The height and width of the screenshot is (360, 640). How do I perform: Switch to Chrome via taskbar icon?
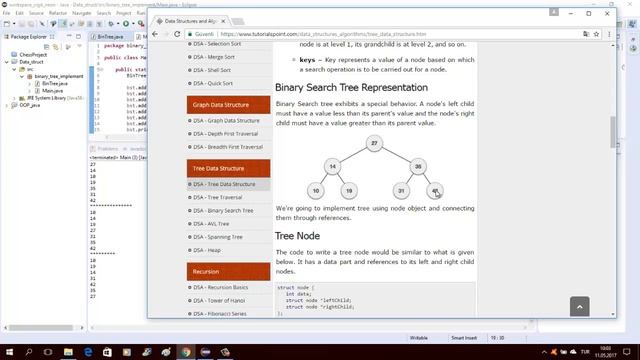[186, 352]
